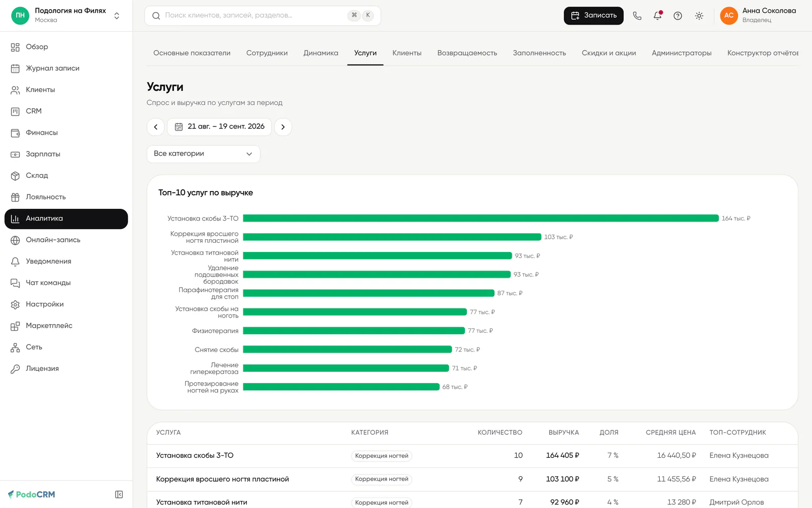
Task: Open the CRM sidebar icon
Action: (15, 111)
